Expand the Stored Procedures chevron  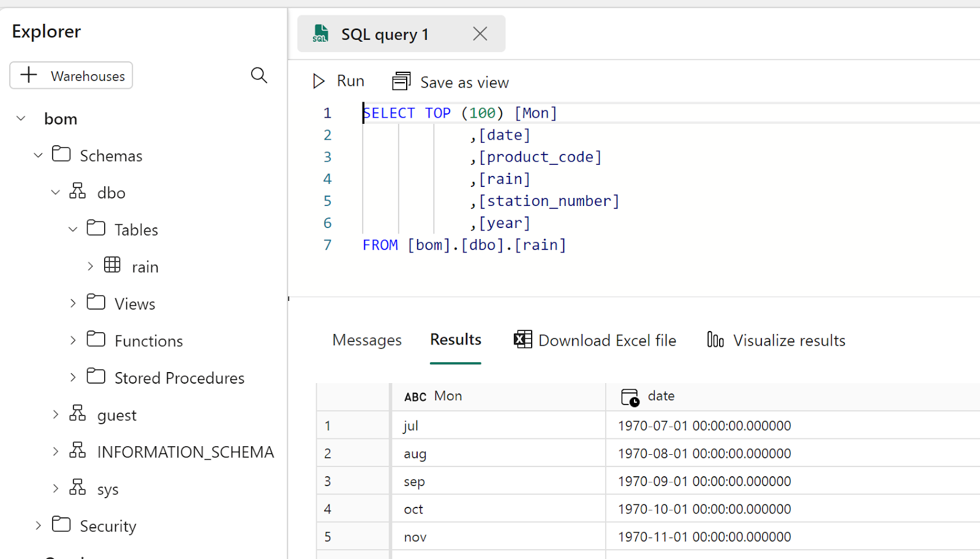click(73, 378)
